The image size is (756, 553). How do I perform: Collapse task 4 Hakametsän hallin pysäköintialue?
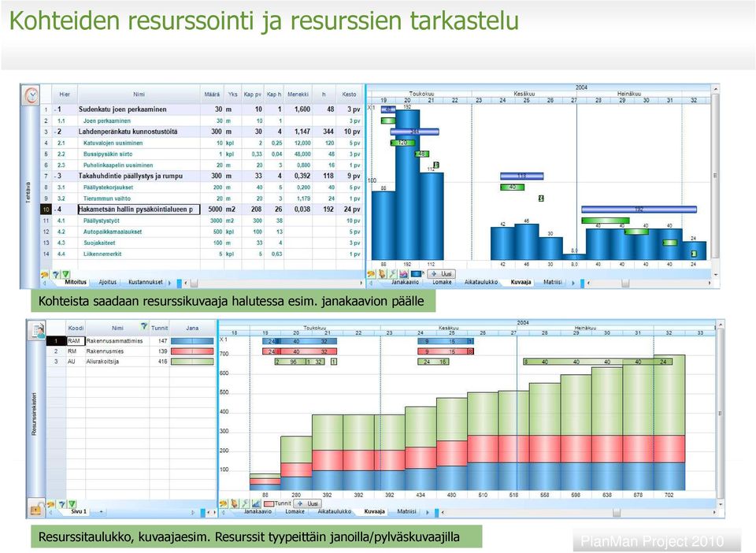(x=55, y=210)
